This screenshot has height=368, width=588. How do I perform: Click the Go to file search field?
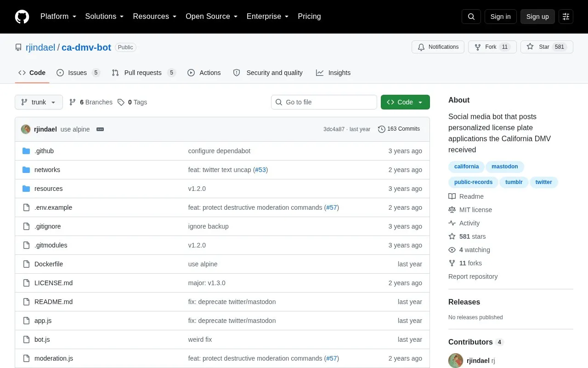pyautogui.click(x=324, y=102)
